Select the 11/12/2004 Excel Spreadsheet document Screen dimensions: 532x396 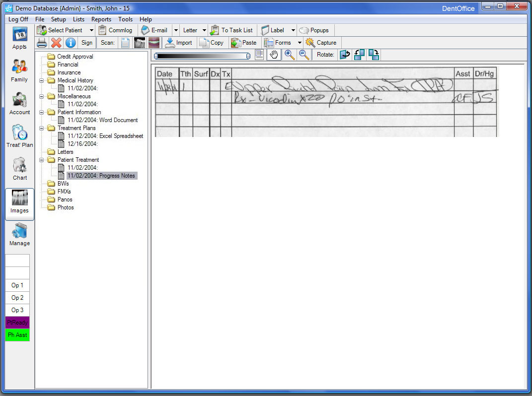click(x=105, y=136)
